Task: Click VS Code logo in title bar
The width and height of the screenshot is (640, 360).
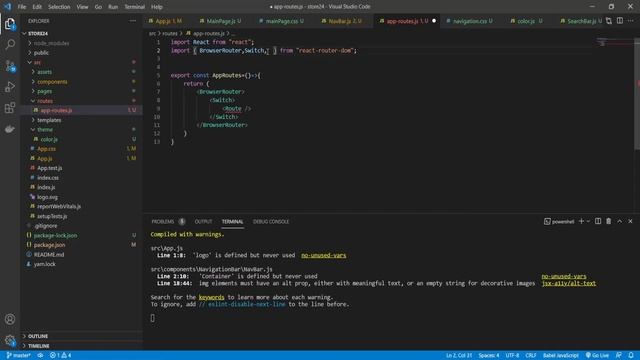Action: (x=7, y=7)
